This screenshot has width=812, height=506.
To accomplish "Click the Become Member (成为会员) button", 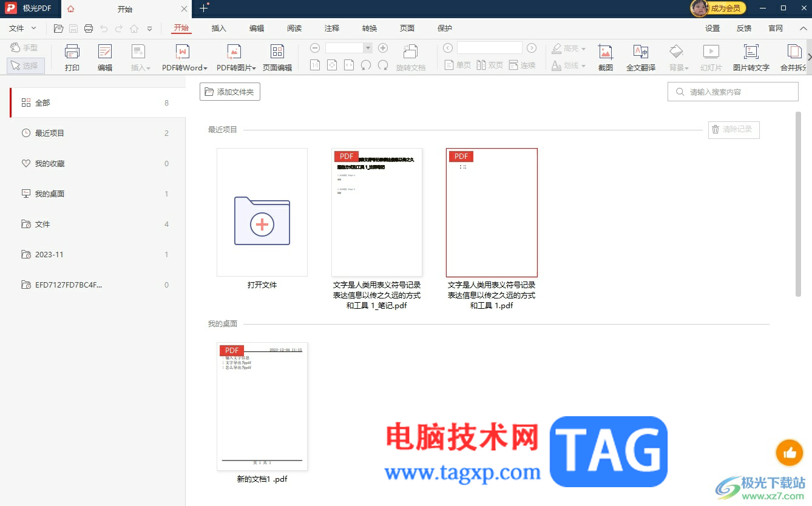I will pos(719,8).
